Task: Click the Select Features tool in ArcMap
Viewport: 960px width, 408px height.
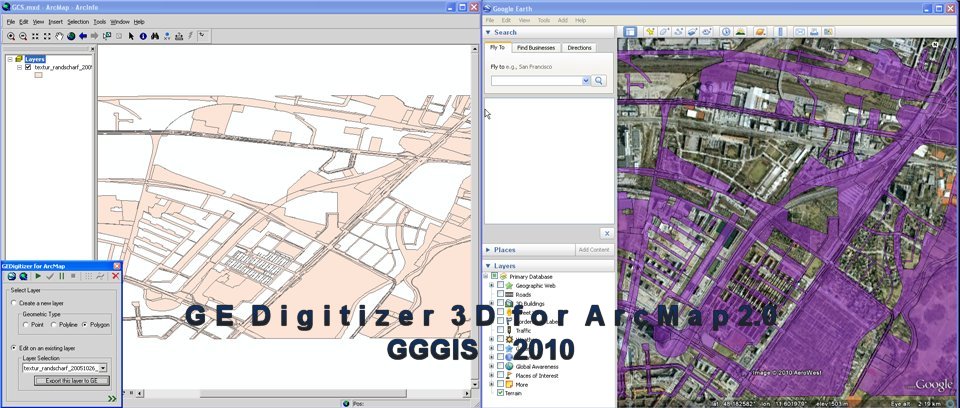Action: pos(107,36)
